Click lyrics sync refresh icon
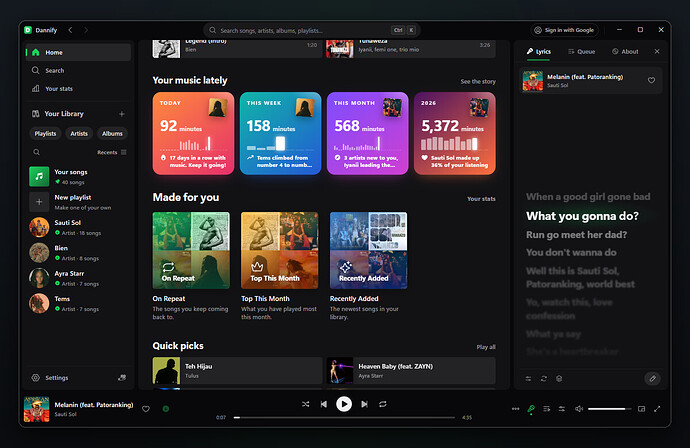This screenshot has height=448, width=690. (543, 378)
